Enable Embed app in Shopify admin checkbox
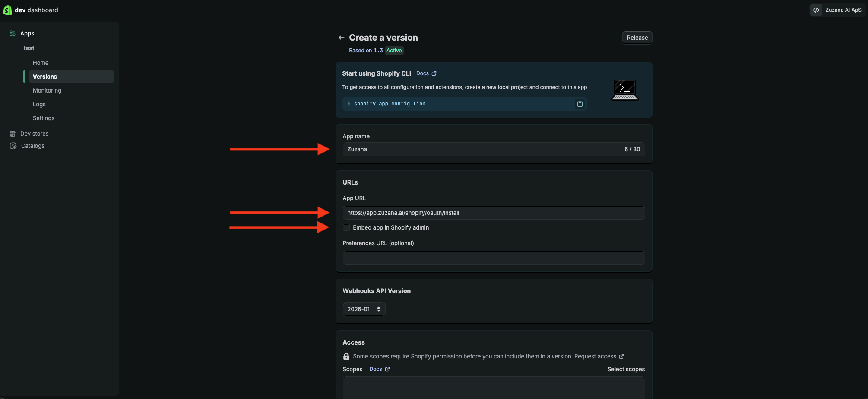This screenshot has width=868, height=399. 346,227
